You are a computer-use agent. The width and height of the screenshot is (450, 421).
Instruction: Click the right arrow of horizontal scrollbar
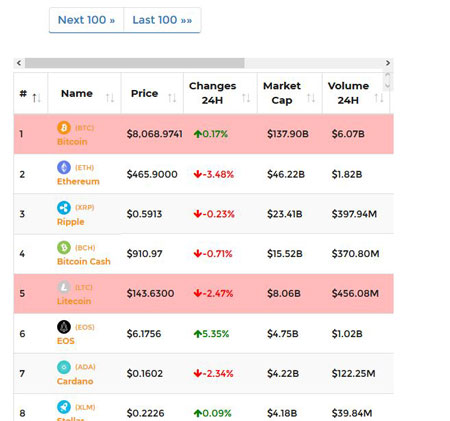pyautogui.click(x=388, y=63)
